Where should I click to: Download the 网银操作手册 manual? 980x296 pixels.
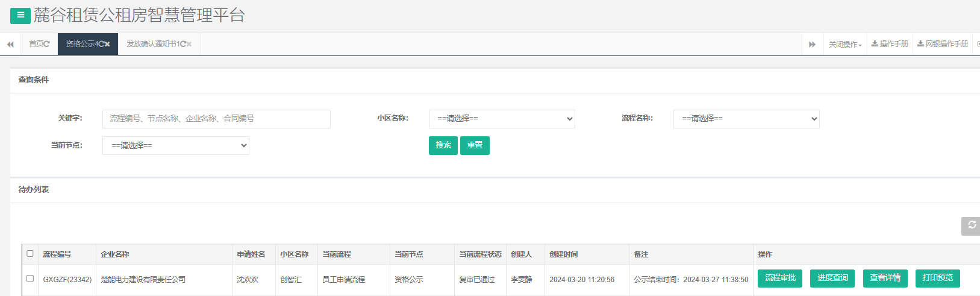tap(943, 44)
